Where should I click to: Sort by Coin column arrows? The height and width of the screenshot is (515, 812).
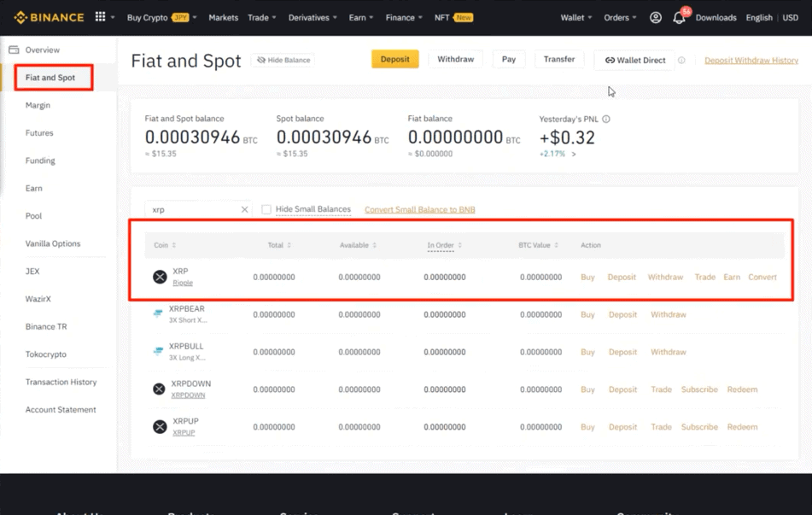click(x=174, y=245)
